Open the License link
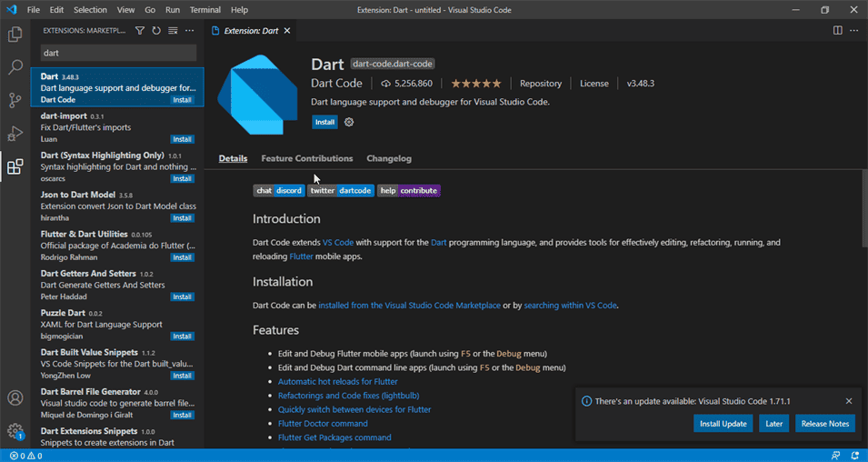Screen dimensions: 868x462 point(594,84)
